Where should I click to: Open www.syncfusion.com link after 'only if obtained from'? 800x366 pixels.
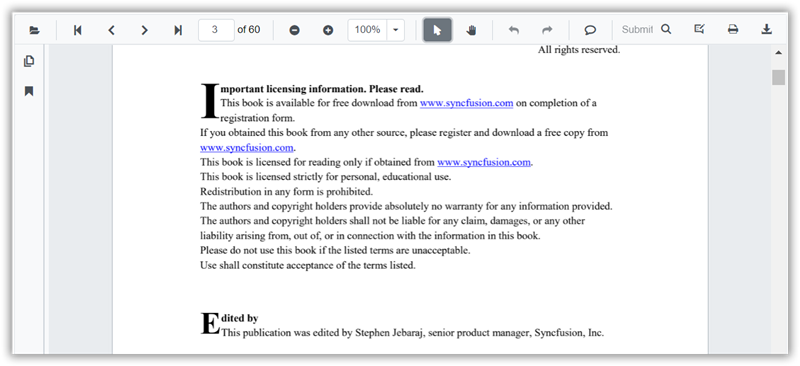pyautogui.click(x=484, y=162)
